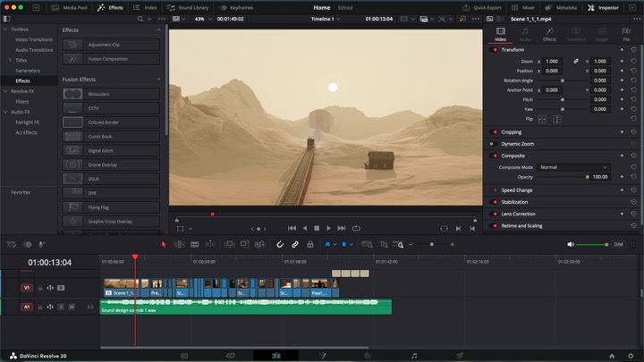Viewport: 644px width, 362px height.
Task: Switch Inspector to the File tab
Action: [626, 35]
